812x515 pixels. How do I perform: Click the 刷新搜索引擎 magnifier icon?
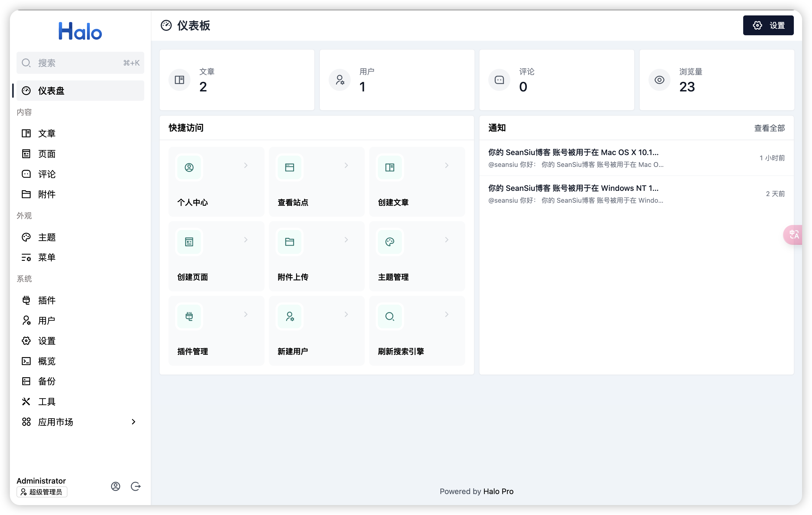(x=390, y=316)
